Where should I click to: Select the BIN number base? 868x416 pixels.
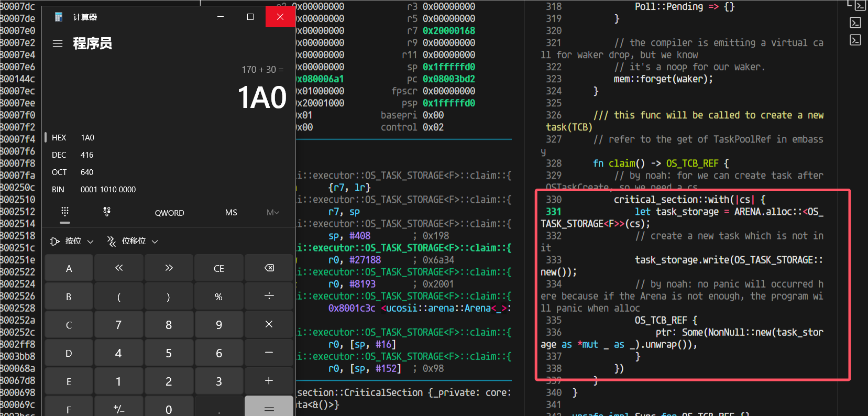click(x=169, y=189)
